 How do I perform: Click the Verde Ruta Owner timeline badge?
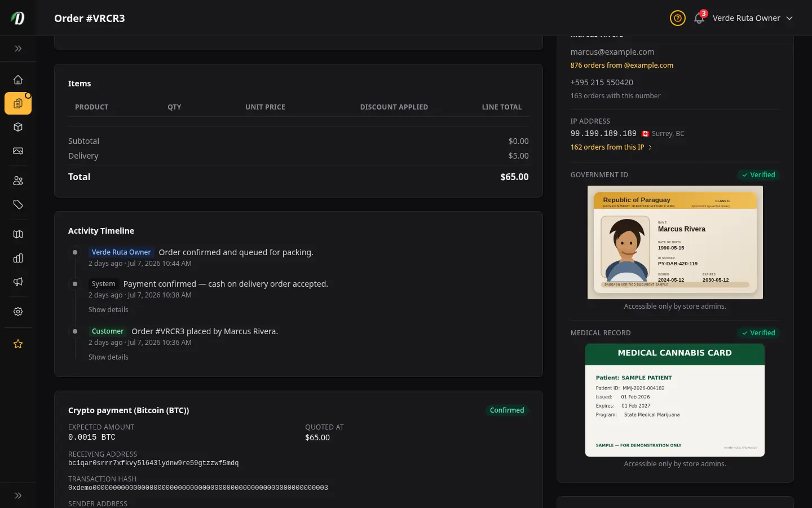pyautogui.click(x=121, y=252)
